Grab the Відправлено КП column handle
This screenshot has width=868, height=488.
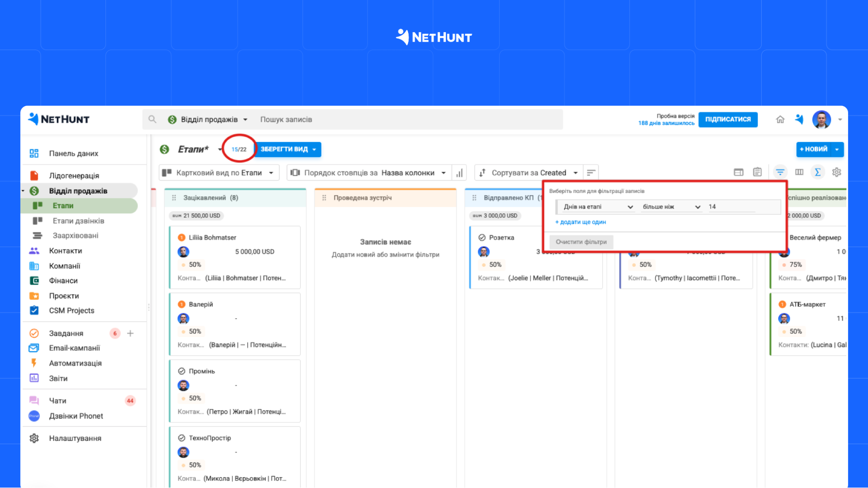point(475,198)
